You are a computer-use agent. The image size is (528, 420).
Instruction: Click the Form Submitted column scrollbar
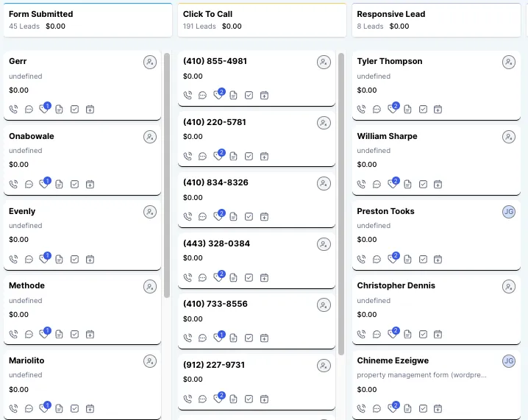[x=167, y=175]
